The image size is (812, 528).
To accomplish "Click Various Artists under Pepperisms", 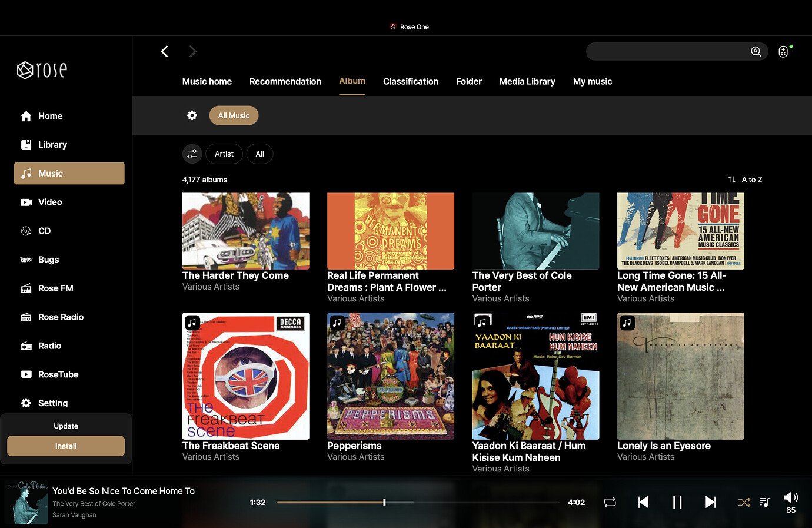I will tap(355, 457).
